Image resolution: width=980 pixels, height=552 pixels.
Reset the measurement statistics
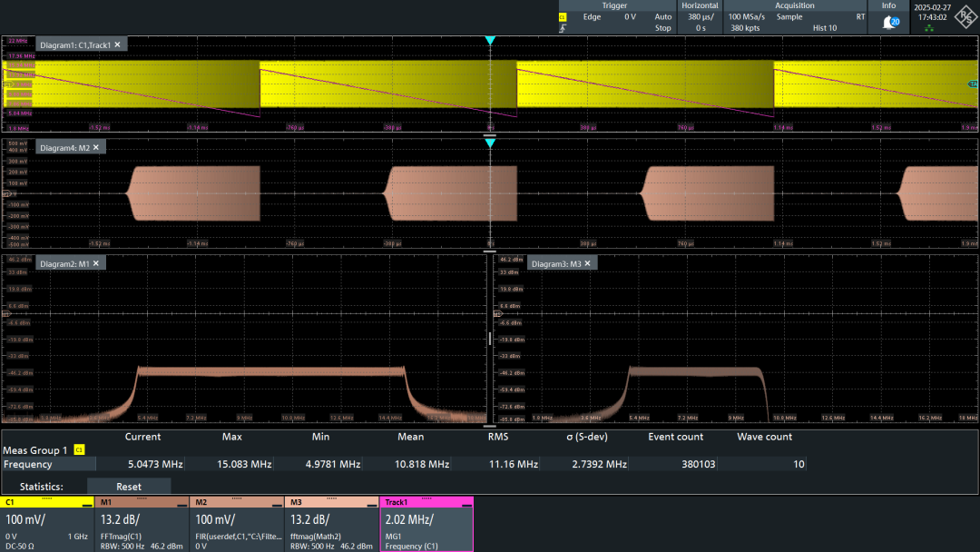[x=129, y=487]
